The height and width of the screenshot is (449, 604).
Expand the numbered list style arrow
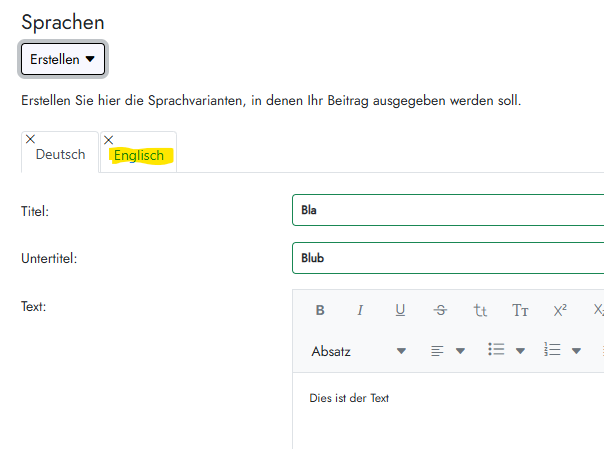click(577, 351)
